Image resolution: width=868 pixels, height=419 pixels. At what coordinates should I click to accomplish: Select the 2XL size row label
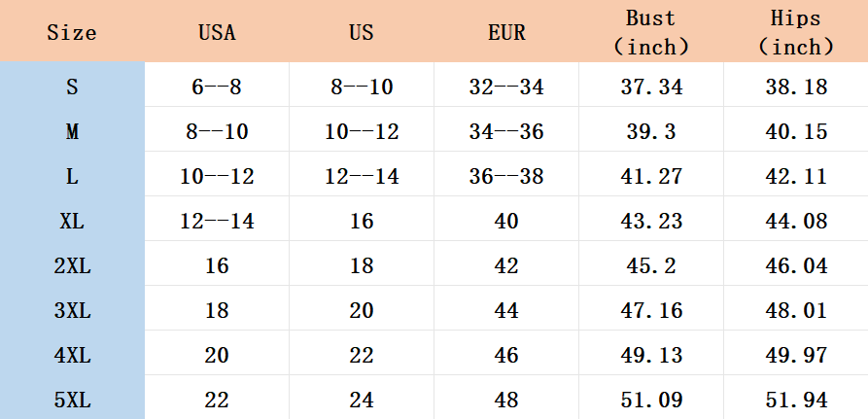[72, 265]
